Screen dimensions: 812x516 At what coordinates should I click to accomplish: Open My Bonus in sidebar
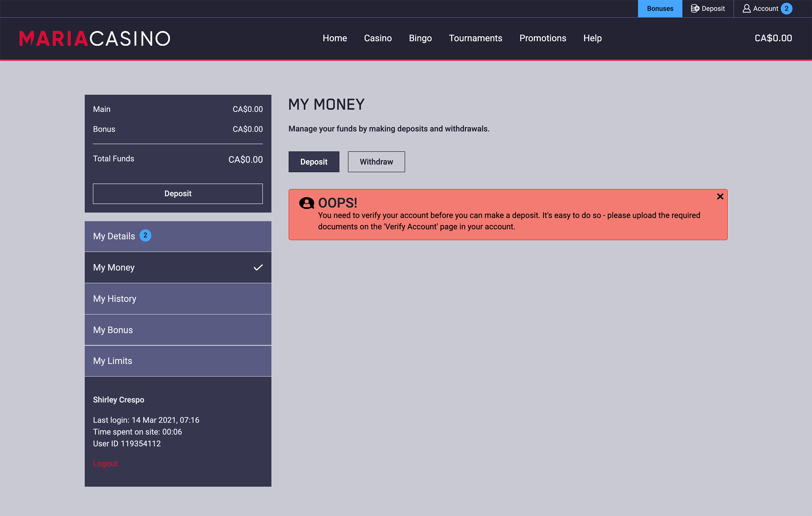[178, 330]
